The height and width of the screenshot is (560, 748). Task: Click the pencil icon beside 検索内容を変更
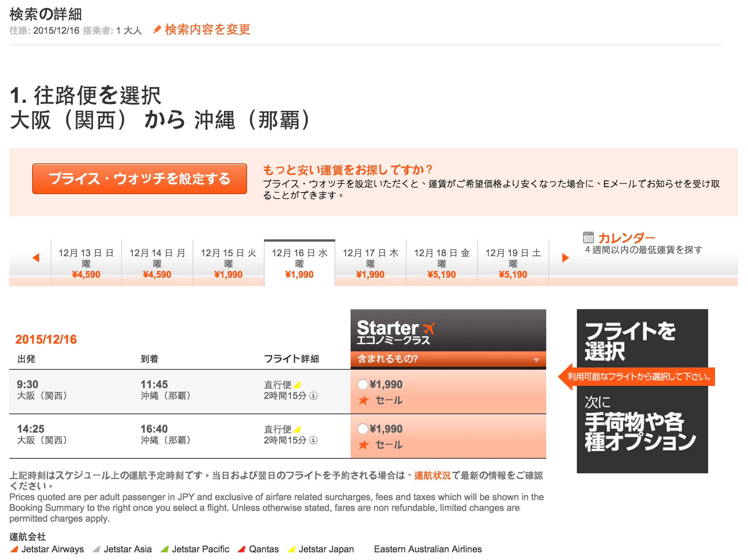tap(157, 29)
